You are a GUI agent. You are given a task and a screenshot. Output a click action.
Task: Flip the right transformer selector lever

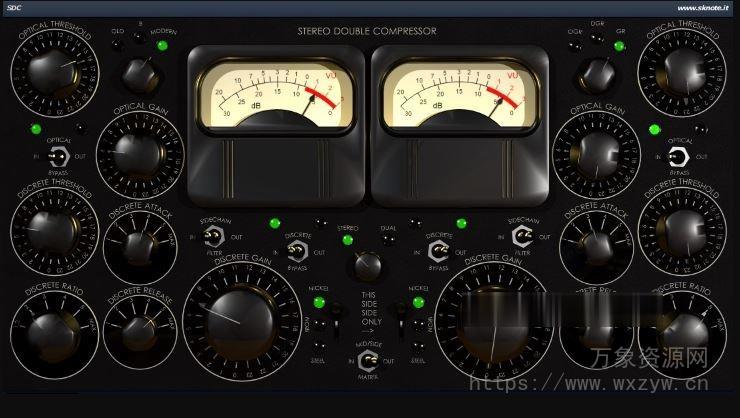pyautogui.click(x=401, y=322)
